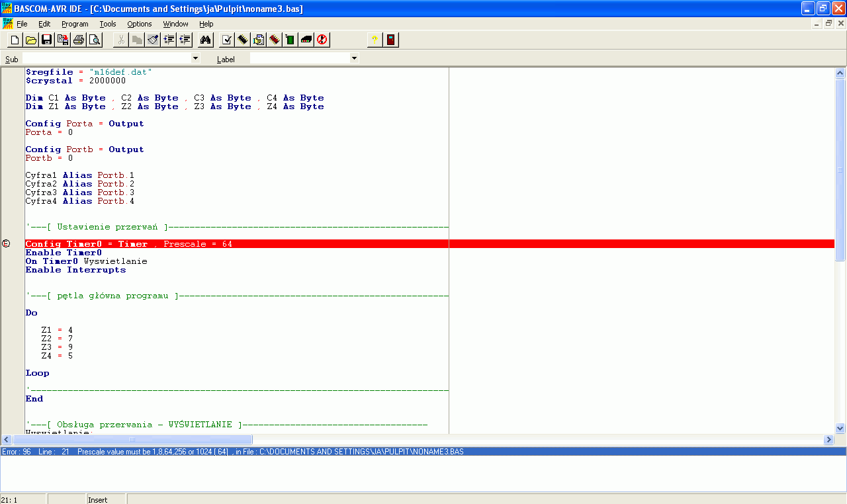Click the vertical scrollbar down arrow
847x504 pixels.
coord(840,429)
